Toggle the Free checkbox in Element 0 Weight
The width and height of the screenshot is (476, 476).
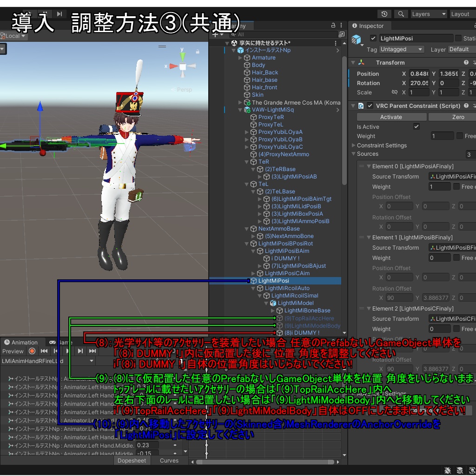(x=456, y=187)
